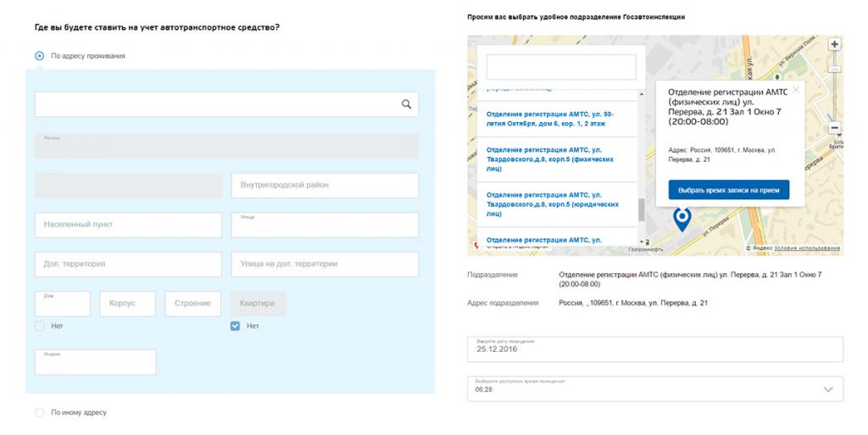Open the available visit time dropdown
This screenshot has width=868, height=435.
click(x=655, y=388)
